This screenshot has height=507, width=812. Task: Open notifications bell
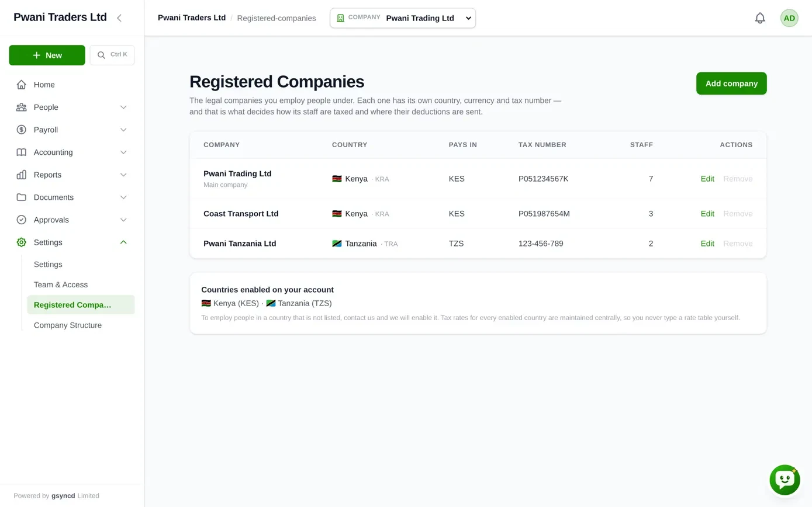pyautogui.click(x=760, y=18)
